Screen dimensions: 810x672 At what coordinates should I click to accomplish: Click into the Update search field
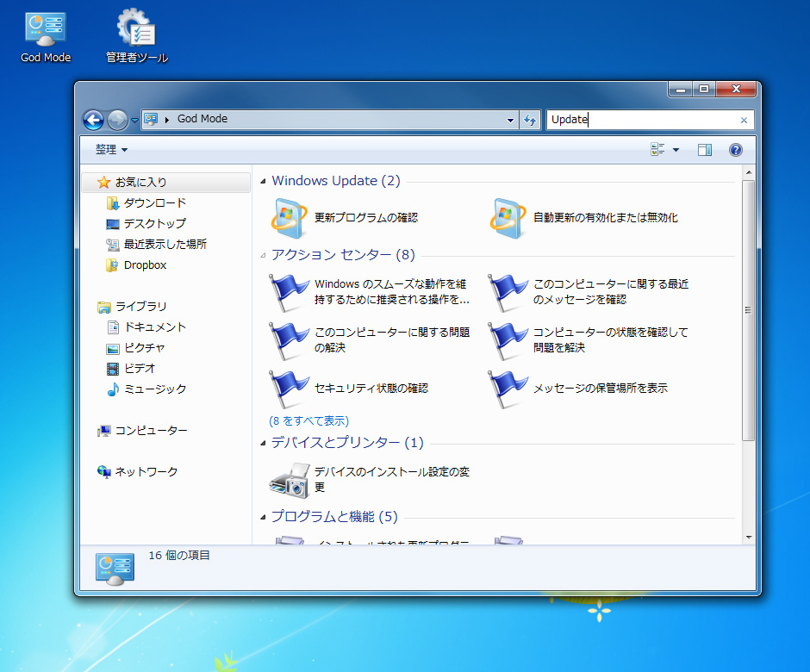[643, 120]
